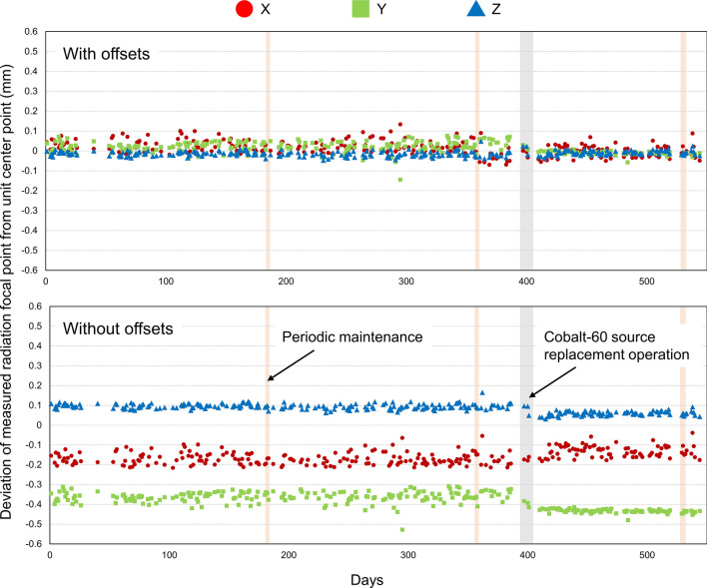Screen dimensions: 707x588
Task: Click the 'With offsets' chart title
Action: coord(107,54)
